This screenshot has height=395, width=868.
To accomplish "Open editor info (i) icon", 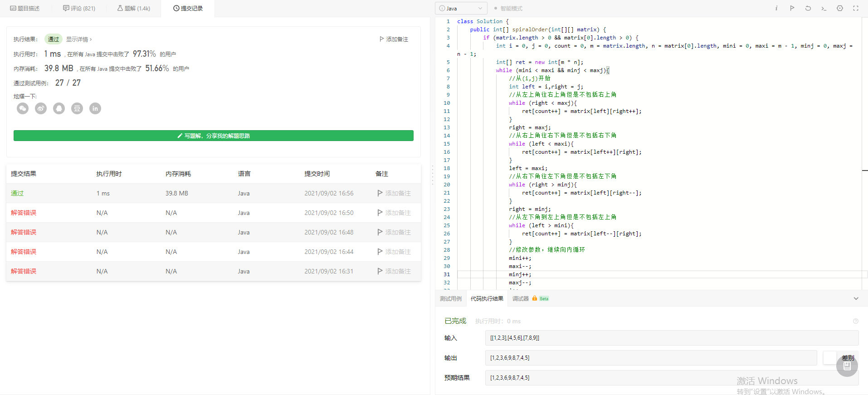I will point(776,8).
